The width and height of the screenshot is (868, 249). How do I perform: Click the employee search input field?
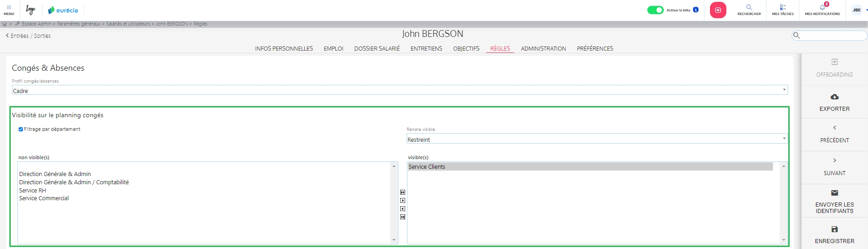tap(832, 36)
